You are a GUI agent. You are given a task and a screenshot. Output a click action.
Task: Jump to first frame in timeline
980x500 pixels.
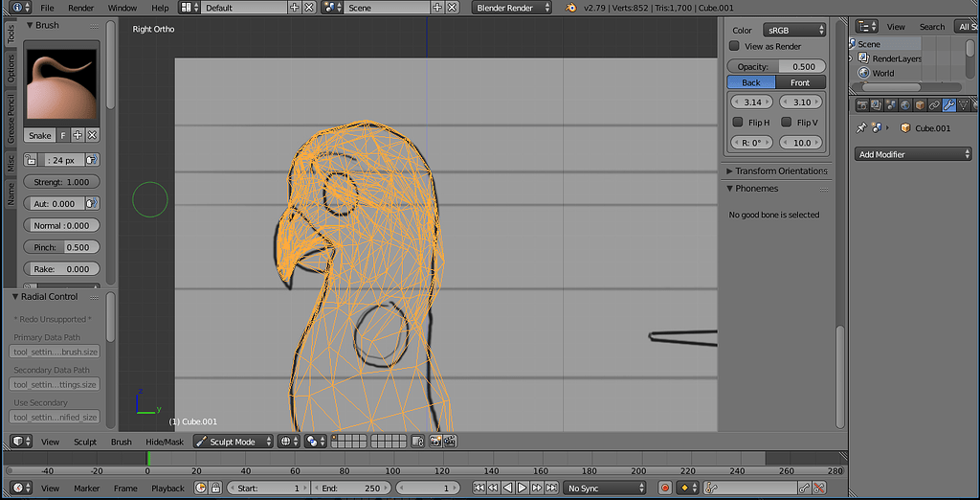click(479, 488)
